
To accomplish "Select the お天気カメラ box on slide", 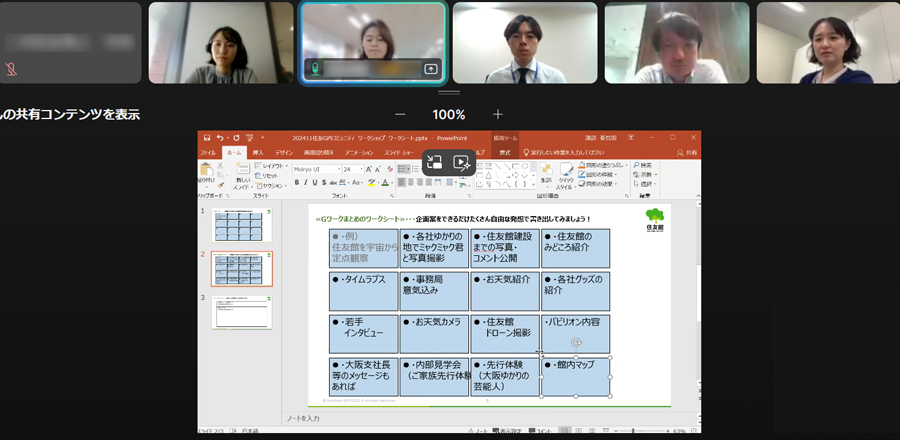I will [434, 334].
